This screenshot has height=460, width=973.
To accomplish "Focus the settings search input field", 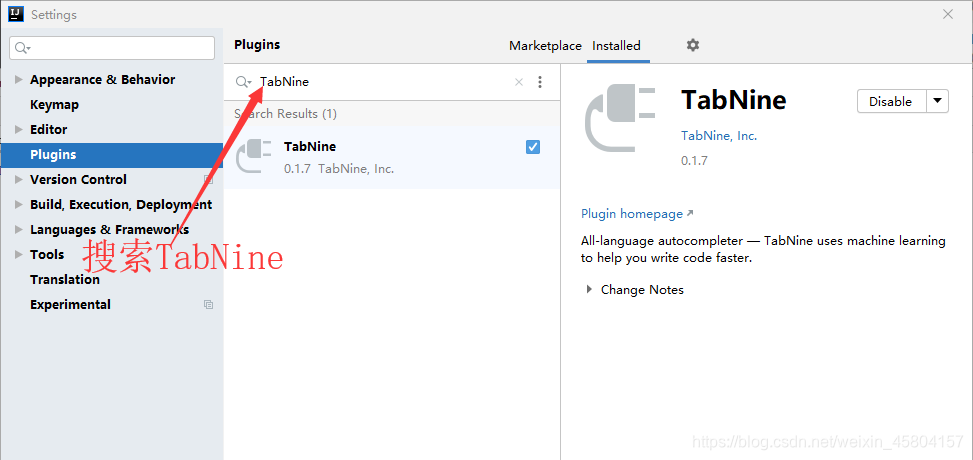I will point(112,48).
